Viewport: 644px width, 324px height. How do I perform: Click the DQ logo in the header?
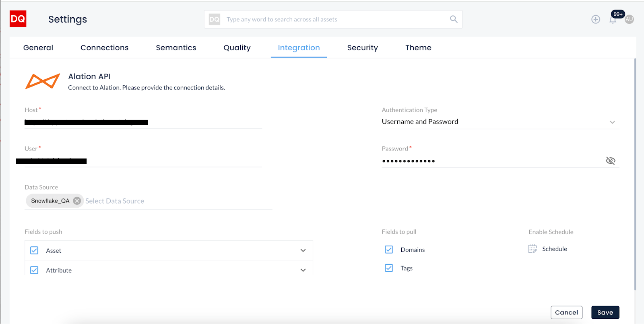point(18,19)
